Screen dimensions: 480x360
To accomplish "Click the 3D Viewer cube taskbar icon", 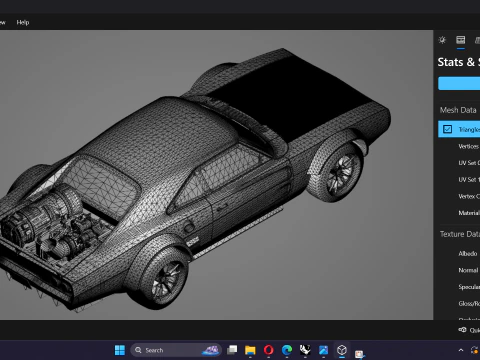I will pyautogui.click(x=342, y=350).
